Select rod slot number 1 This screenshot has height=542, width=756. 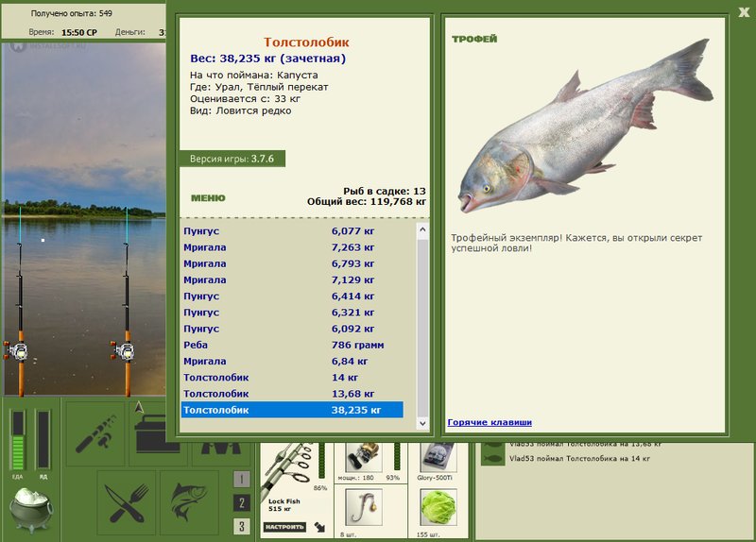pyautogui.click(x=242, y=479)
